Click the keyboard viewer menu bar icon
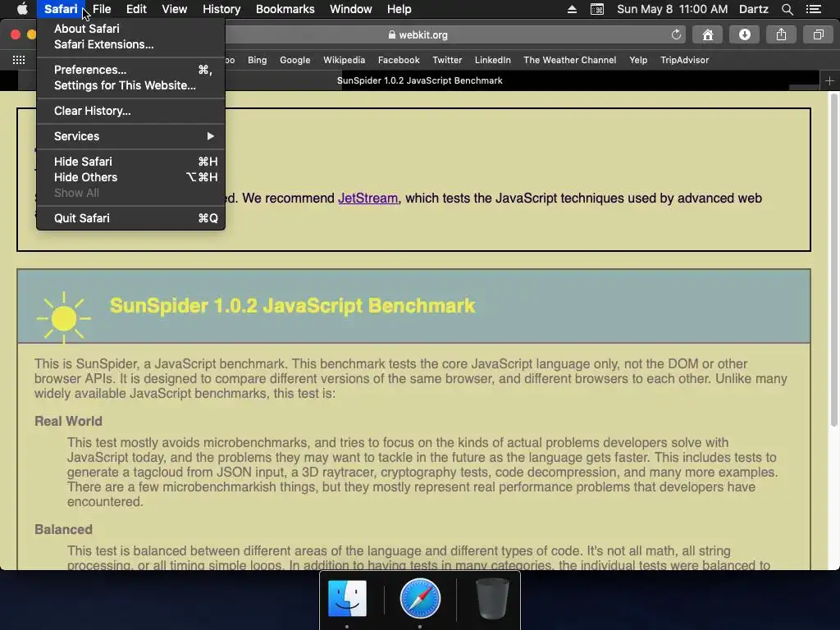The image size is (840, 630). click(x=597, y=9)
